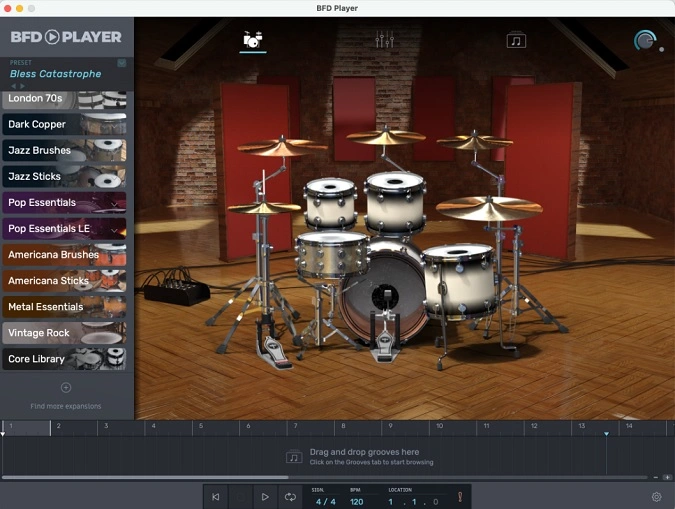The width and height of the screenshot is (675, 509).
Task: Go to next preset arrow
Action: [x=22, y=86]
